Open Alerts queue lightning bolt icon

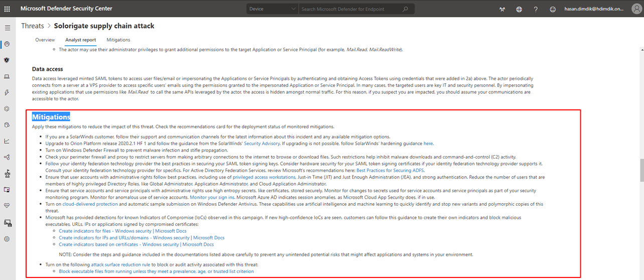tap(7, 92)
